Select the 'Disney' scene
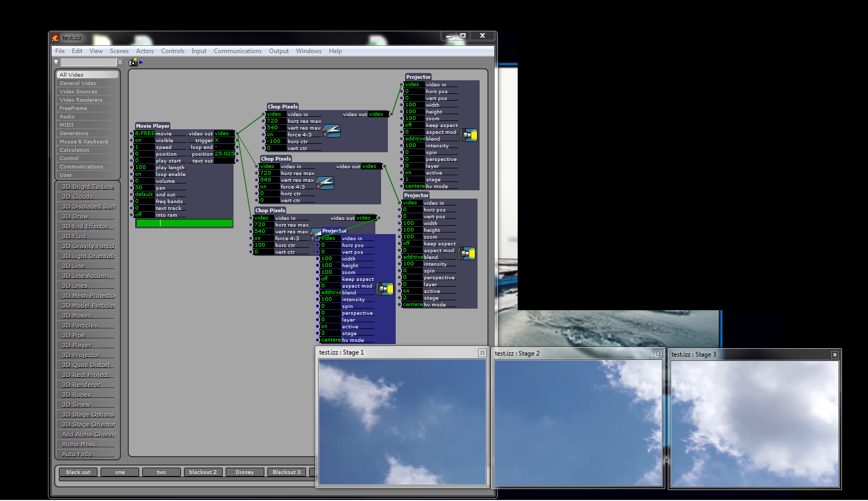 (x=245, y=472)
